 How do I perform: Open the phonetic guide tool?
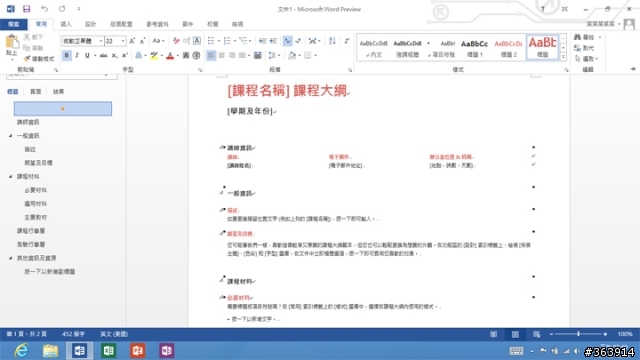tap(187, 41)
